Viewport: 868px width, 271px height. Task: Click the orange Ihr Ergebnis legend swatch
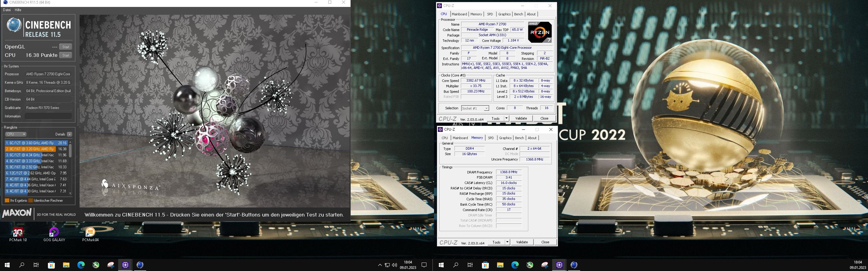(7, 200)
